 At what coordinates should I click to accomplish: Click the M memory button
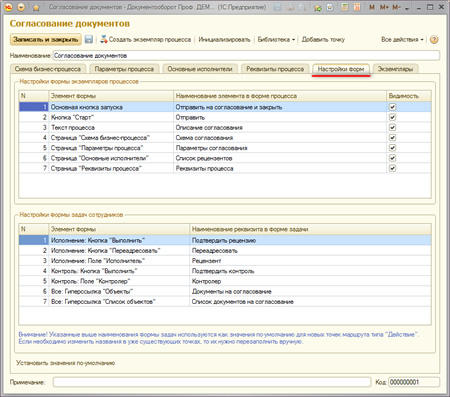tap(372, 7)
